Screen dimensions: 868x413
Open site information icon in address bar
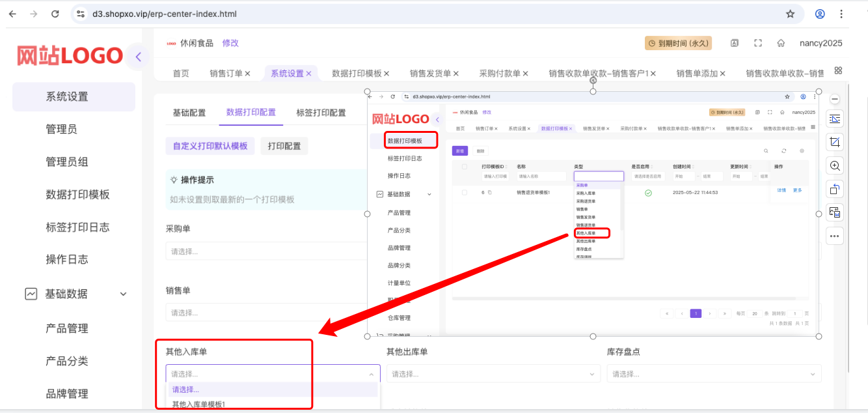click(80, 14)
